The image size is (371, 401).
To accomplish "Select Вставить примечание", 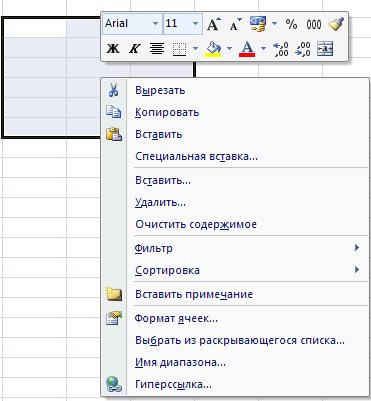I will click(x=235, y=294).
